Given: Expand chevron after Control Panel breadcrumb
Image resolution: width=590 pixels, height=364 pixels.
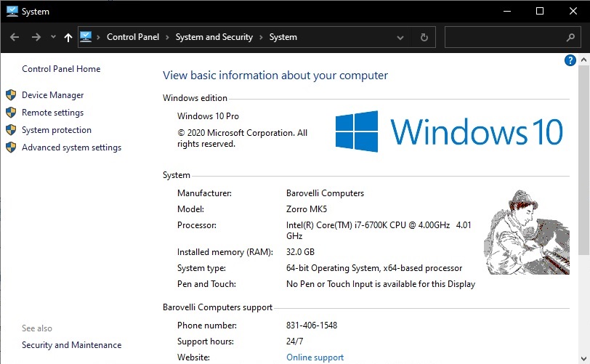Looking at the screenshot, I should coord(167,37).
